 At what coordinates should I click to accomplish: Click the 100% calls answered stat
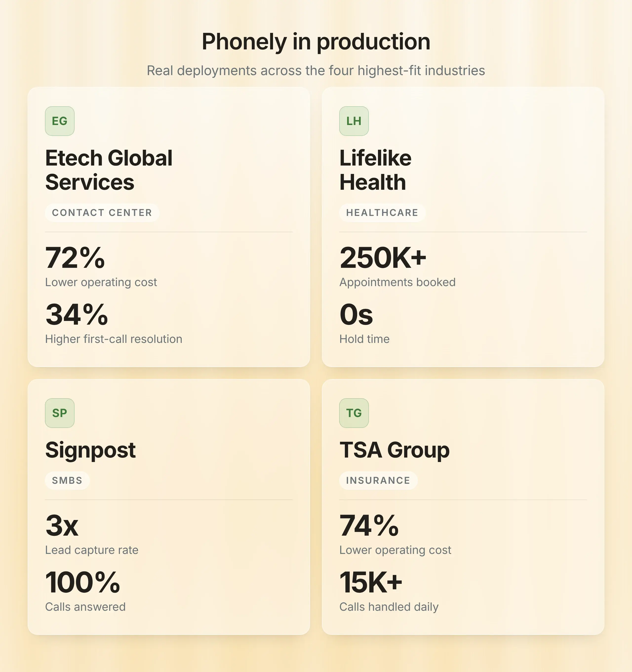[x=83, y=582]
